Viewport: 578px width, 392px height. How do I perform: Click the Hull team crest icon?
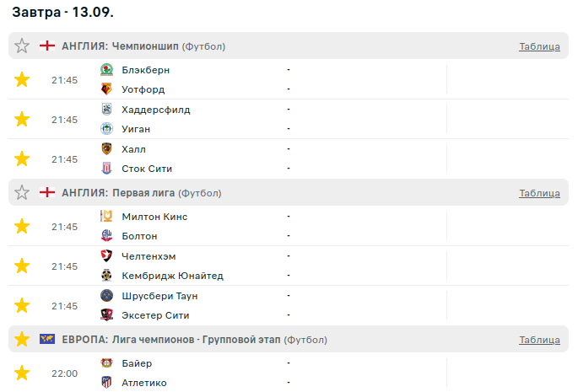coord(107,149)
